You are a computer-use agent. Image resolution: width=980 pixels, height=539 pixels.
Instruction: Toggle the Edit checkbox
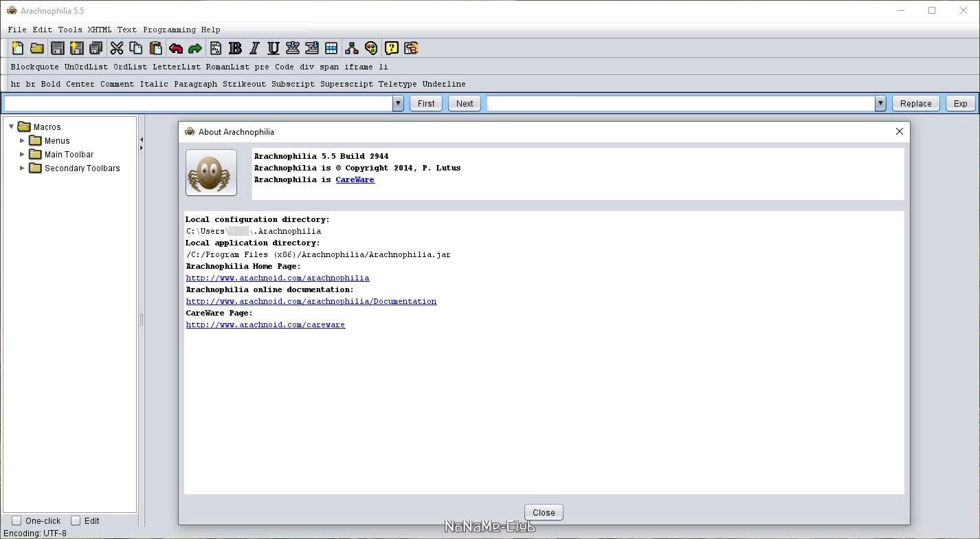[76, 520]
